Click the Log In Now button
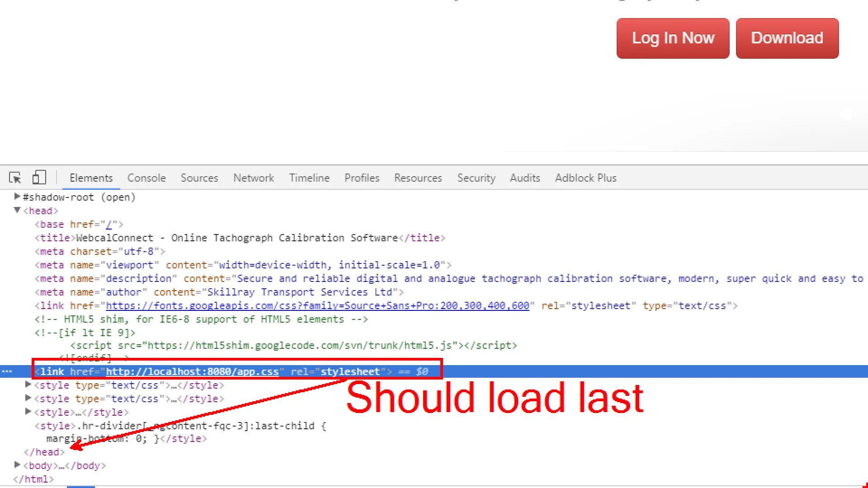This screenshot has height=488, width=868. click(673, 38)
